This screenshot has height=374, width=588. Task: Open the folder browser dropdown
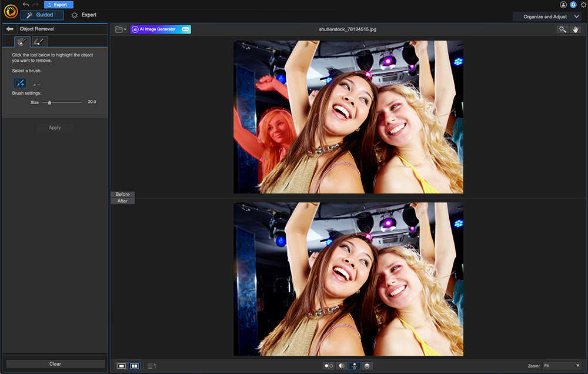pos(119,28)
